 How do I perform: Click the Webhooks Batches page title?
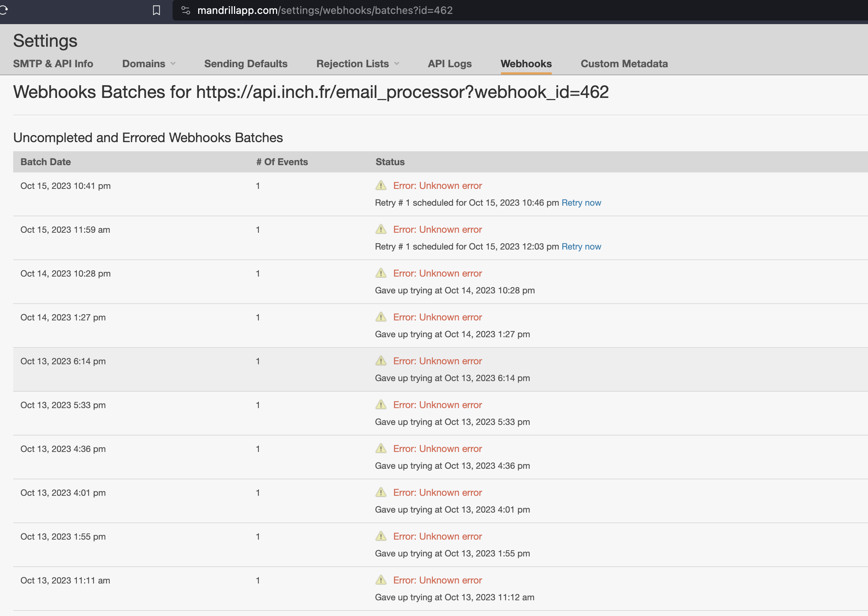click(x=311, y=92)
